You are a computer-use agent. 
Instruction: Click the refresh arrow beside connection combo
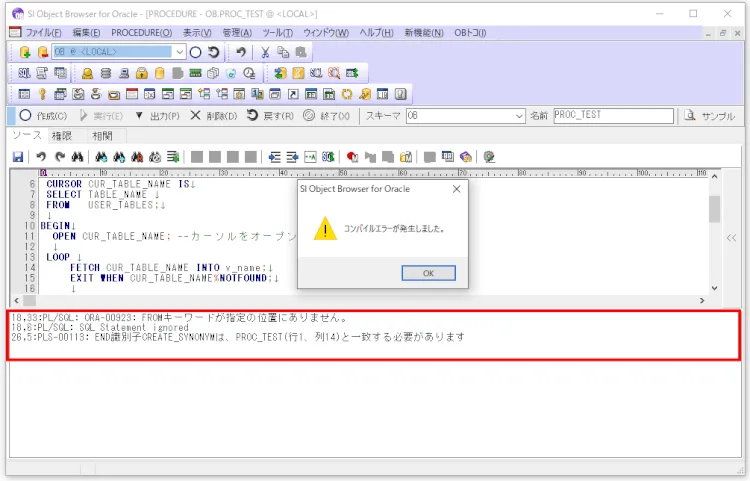point(214,52)
